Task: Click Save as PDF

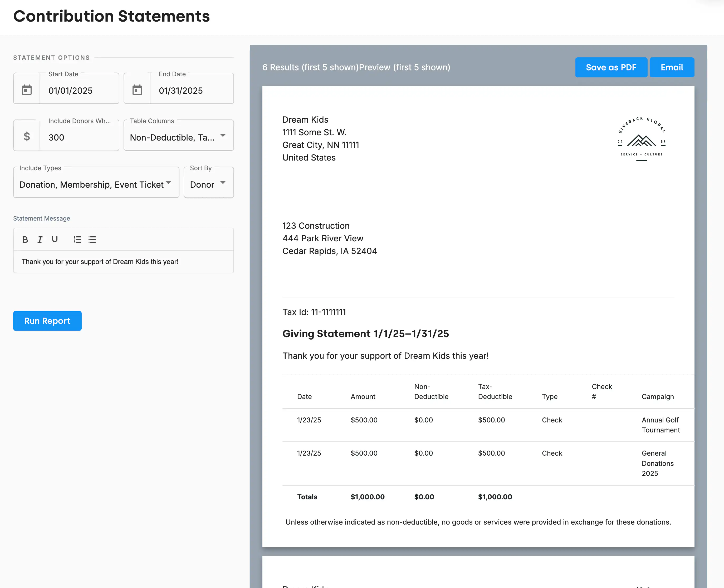Action: click(x=611, y=67)
